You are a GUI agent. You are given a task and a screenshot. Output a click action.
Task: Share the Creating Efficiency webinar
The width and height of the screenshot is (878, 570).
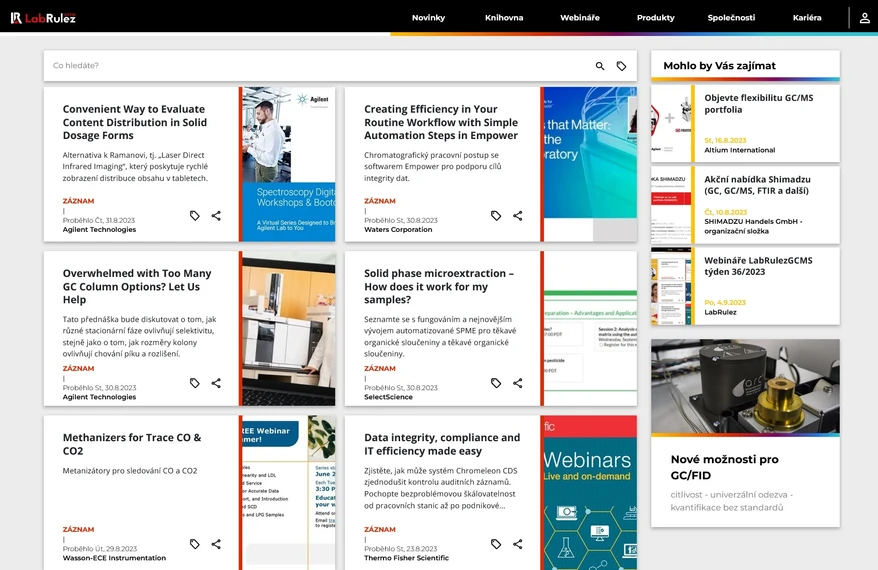(x=517, y=216)
